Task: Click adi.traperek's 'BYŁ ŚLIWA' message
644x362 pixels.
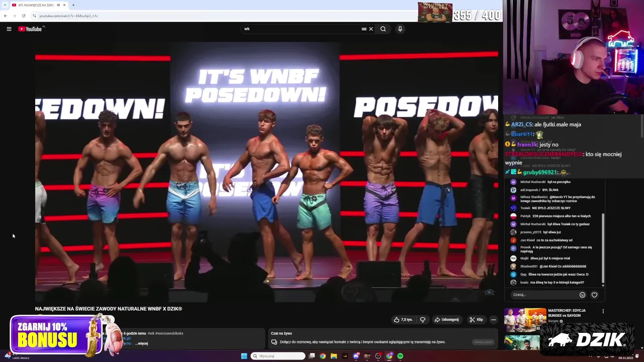Action: pos(539,190)
